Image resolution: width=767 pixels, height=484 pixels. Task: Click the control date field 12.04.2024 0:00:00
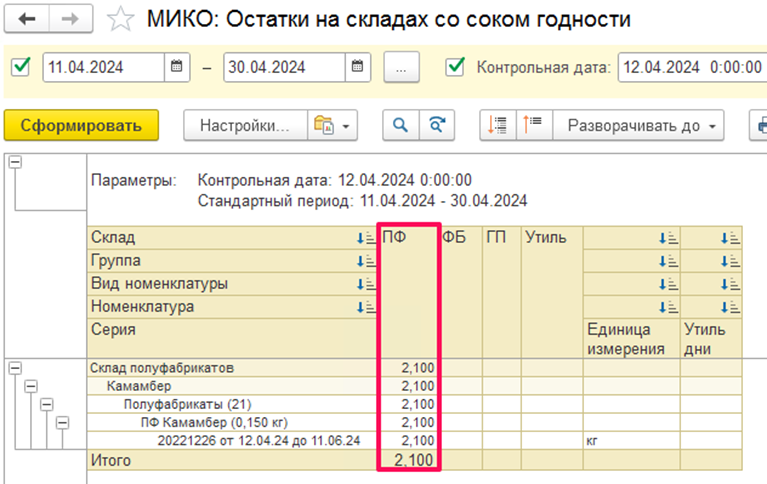[692, 67]
